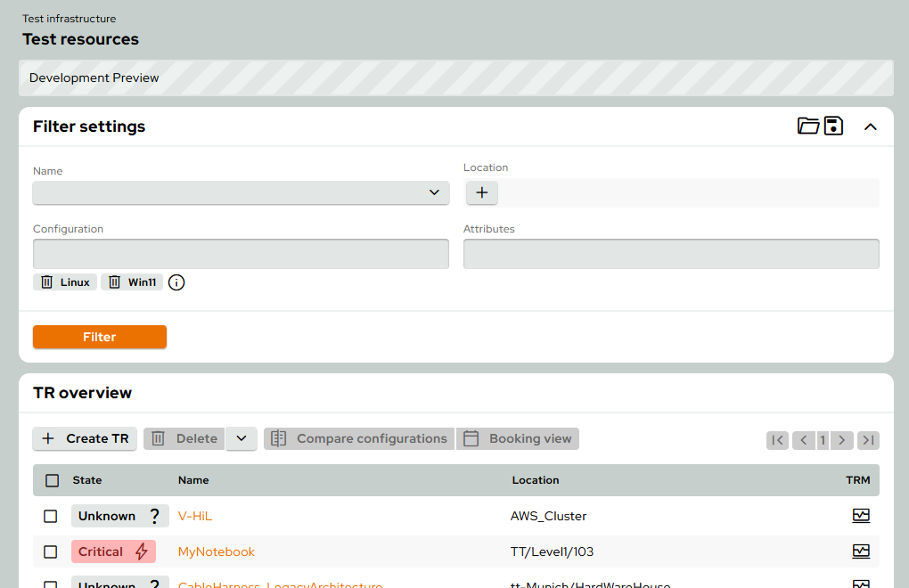
Task: Collapse the Filter settings panel
Action: [871, 126]
